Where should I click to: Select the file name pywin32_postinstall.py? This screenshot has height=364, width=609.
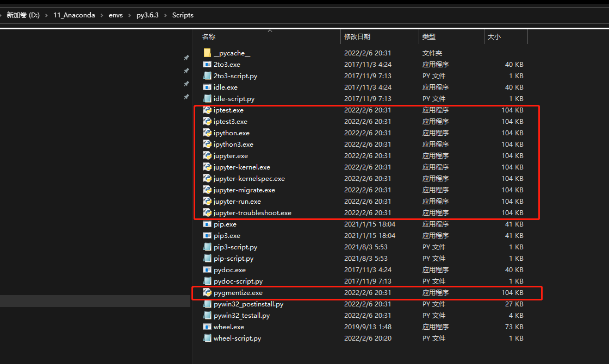[x=248, y=304]
